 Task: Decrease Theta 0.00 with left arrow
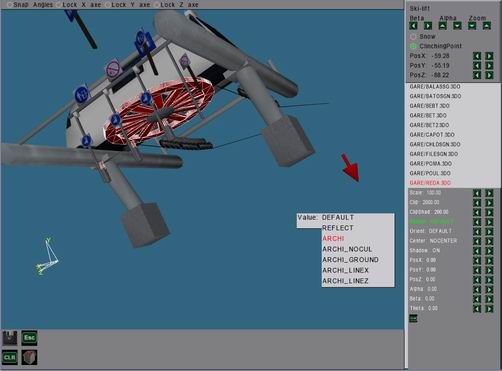tap(477, 309)
